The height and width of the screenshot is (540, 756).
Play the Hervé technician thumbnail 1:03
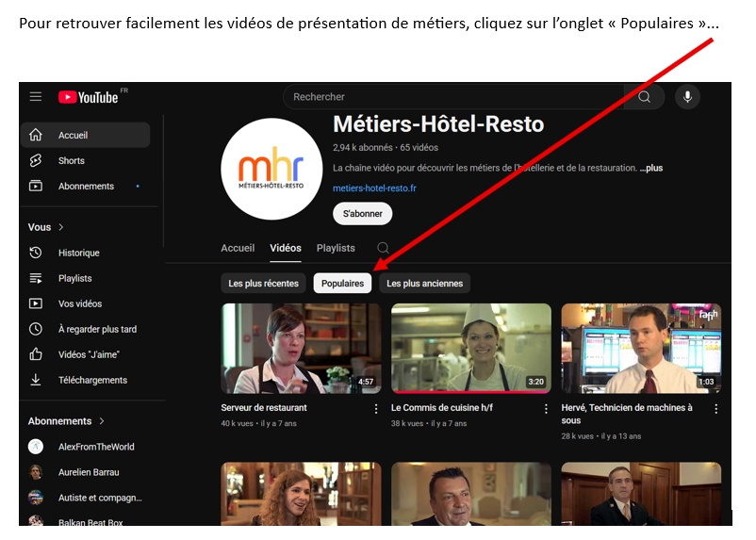click(641, 348)
